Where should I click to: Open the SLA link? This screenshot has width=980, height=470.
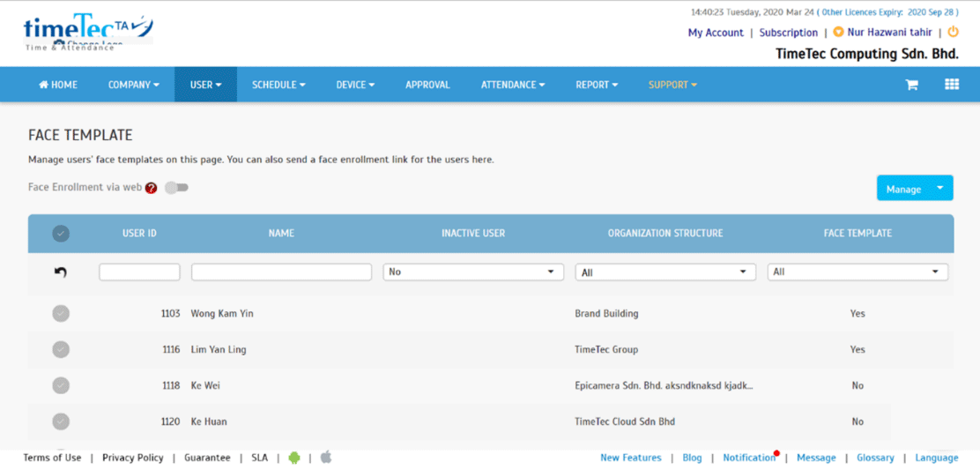[259, 458]
